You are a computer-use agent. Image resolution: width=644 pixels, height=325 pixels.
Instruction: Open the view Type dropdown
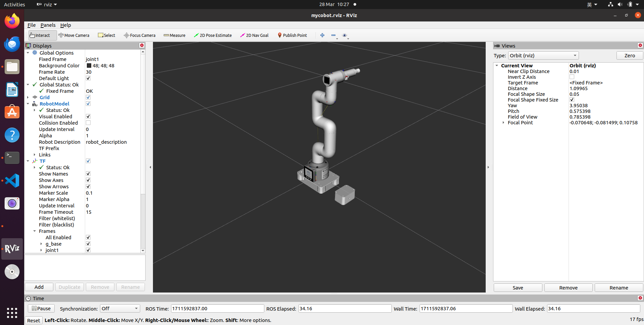coord(543,56)
